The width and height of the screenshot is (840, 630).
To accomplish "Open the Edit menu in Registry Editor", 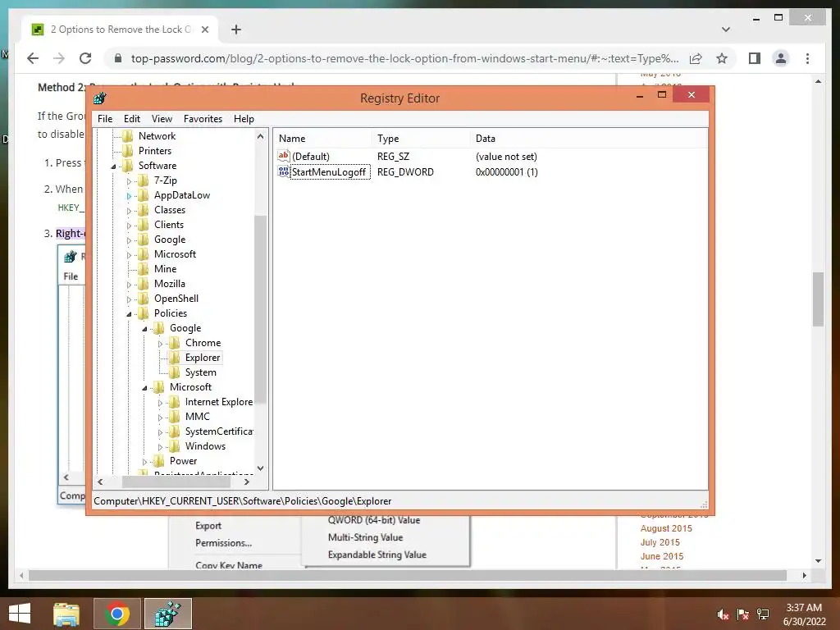I will coord(132,119).
